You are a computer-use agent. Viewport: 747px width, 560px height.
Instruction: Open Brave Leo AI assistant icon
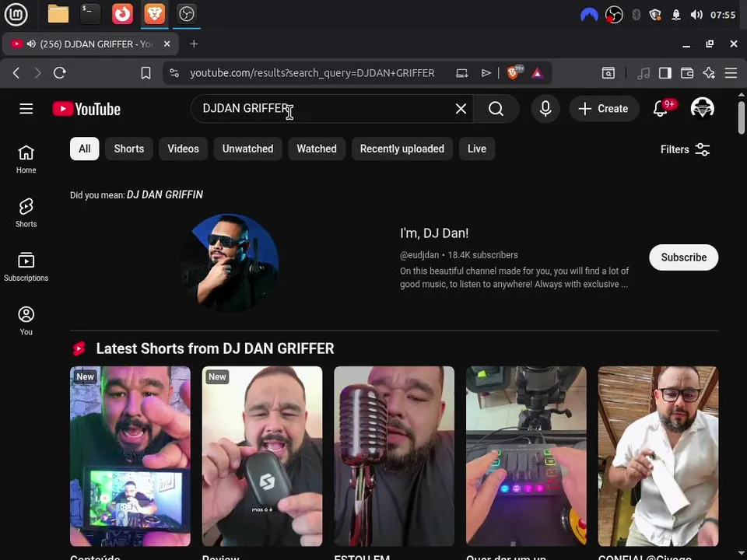(709, 73)
